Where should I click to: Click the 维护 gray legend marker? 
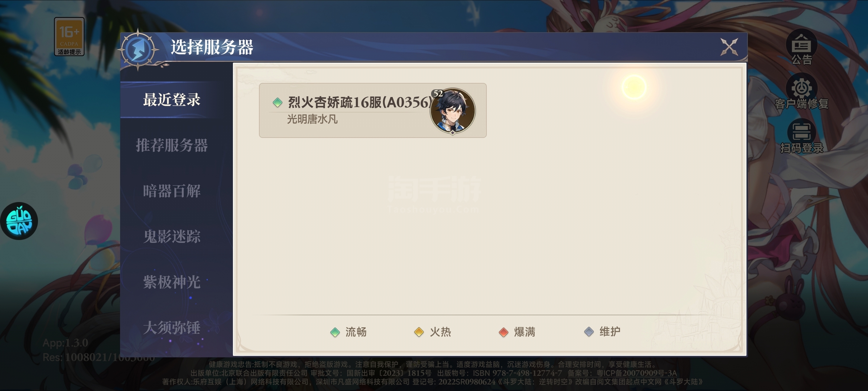click(x=589, y=332)
